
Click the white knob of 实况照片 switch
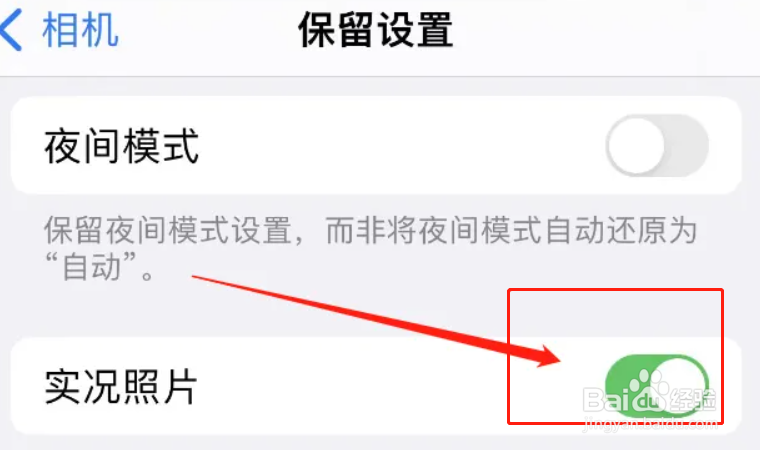(679, 385)
